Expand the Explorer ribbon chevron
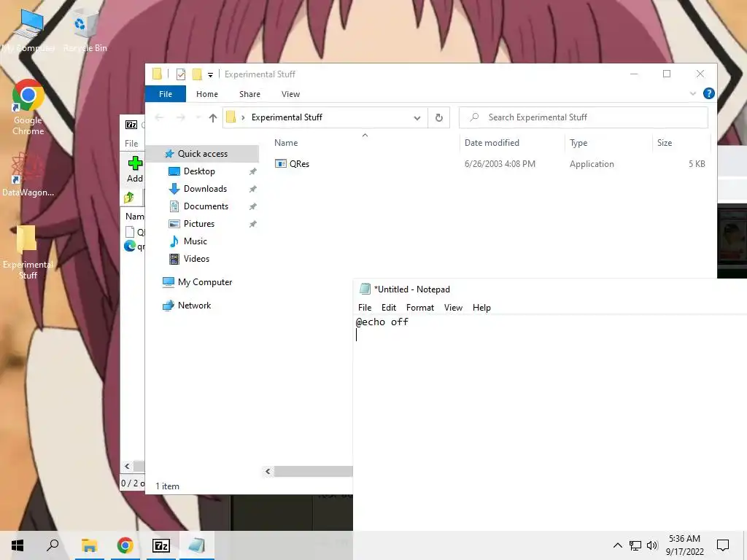Image resolution: width=747 pixels, height=560 pixels. [693, 94]
